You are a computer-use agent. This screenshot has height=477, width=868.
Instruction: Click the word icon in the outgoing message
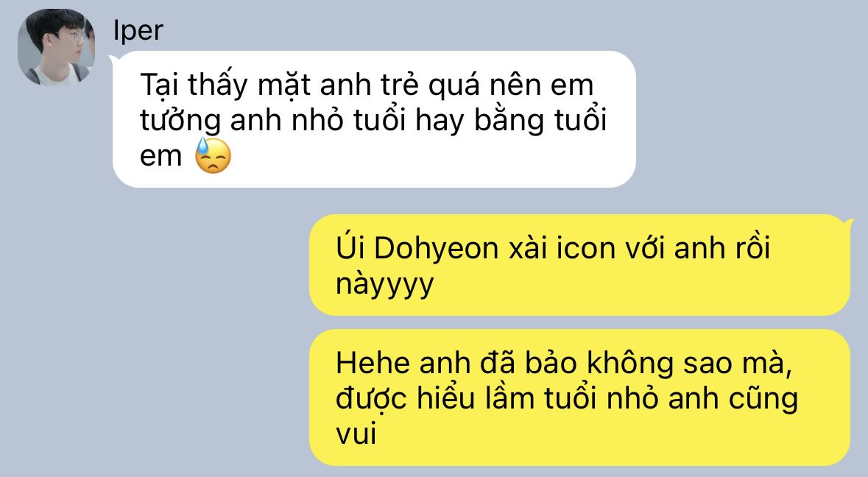[586, 248]
